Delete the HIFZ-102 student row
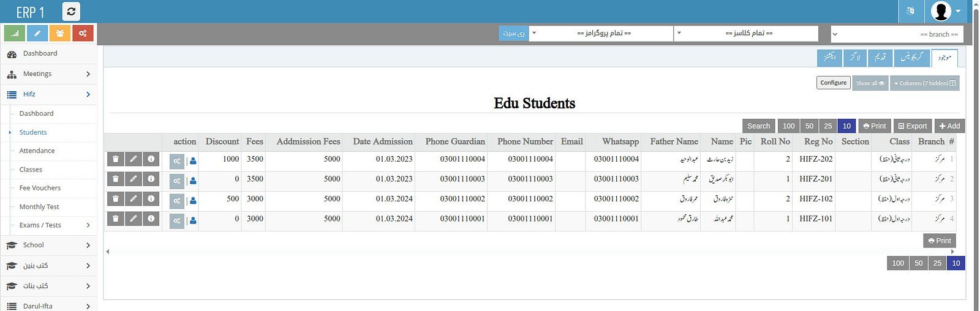 115,199
